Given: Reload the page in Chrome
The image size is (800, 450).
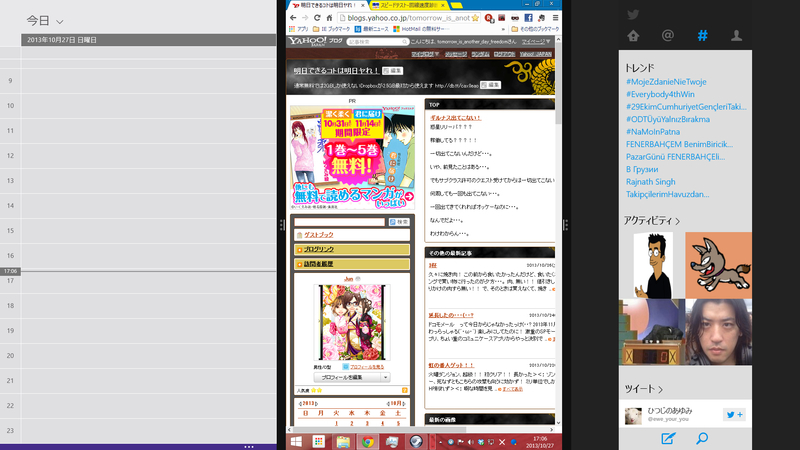Looking at the screenshot, I should point(317,18).
